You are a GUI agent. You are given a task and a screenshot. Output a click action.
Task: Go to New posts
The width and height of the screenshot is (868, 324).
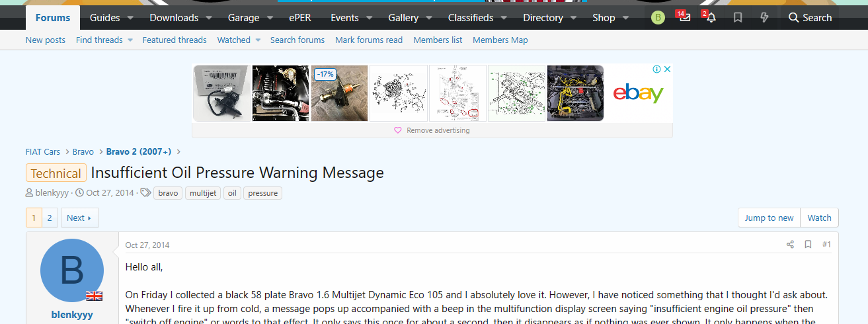(46, 40)
